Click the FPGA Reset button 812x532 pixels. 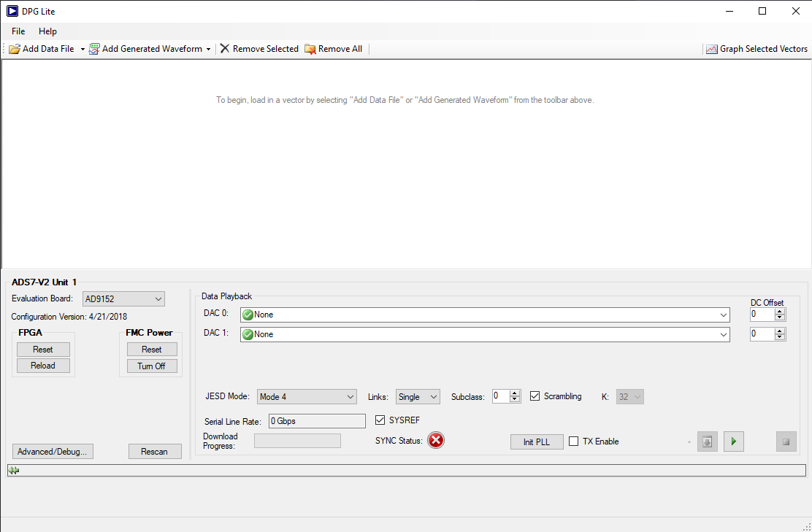tap(43, 350)
